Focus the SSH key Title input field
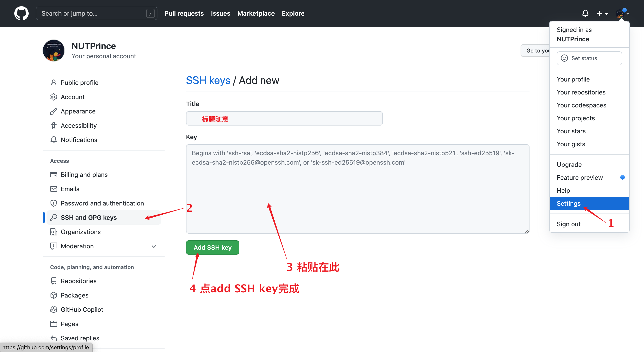The image size is (644, 352). tap(284, 119)
